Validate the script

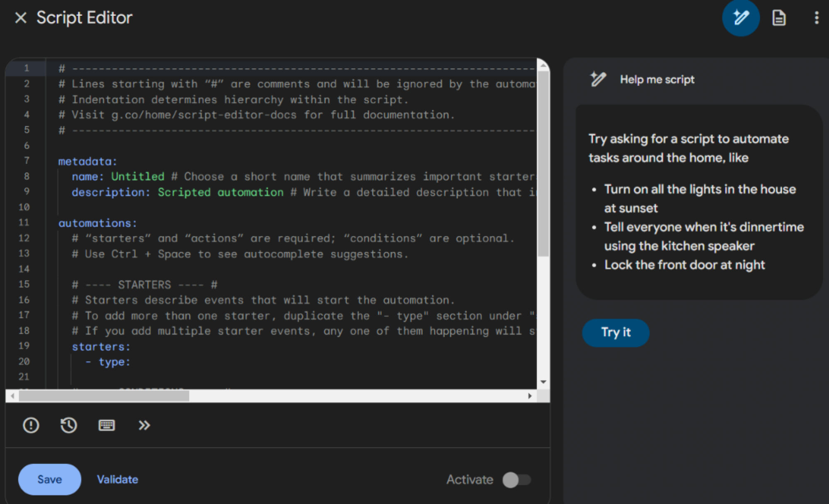[117, 479]
